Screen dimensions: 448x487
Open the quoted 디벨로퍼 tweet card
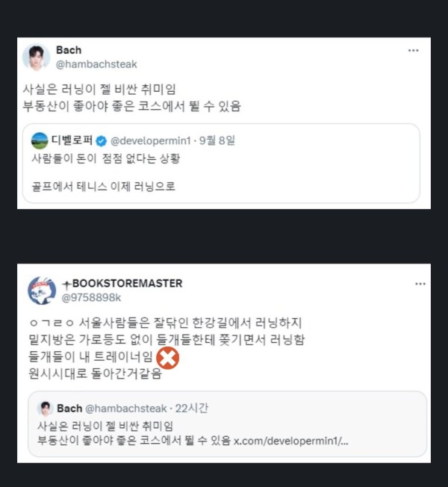pyautogui.click(x=221, y=164)
